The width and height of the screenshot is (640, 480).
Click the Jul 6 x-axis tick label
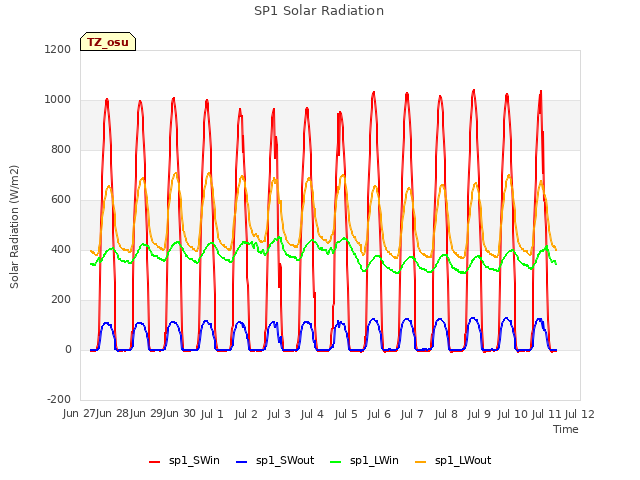click(379, 414)
